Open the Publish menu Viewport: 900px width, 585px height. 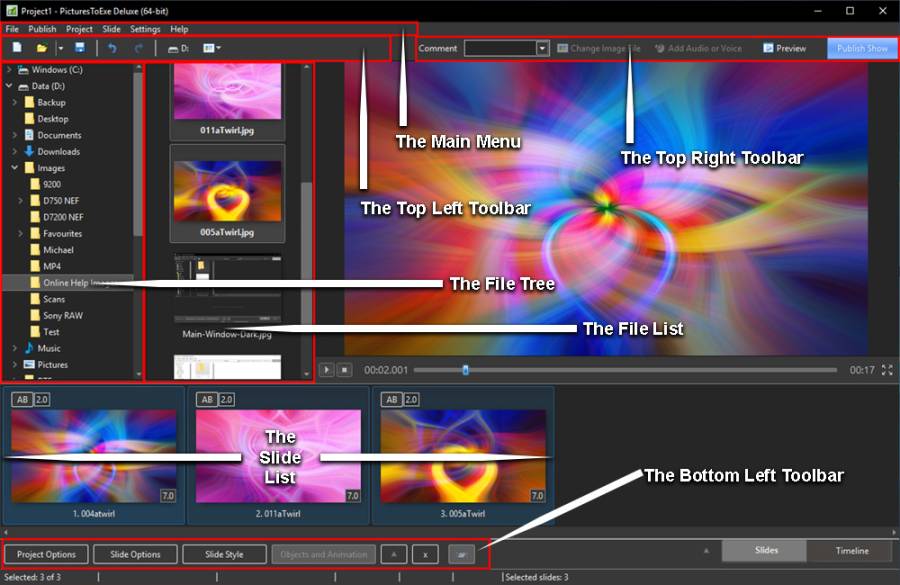coord(42,29)
